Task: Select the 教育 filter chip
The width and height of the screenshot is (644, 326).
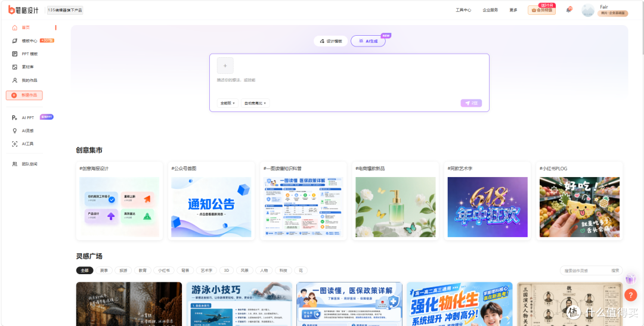Action: pyautogui.click(x=143, y=271)
